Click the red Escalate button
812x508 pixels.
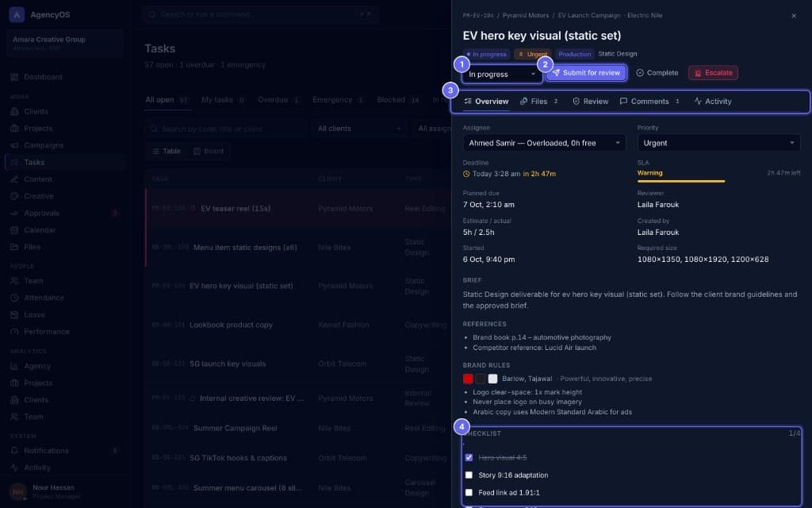click(x=713, y=73)
